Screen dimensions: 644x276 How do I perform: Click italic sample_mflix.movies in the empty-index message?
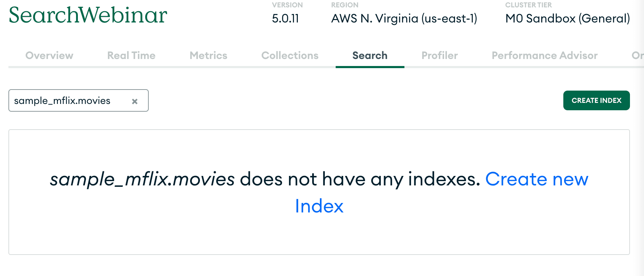(142, 179)
